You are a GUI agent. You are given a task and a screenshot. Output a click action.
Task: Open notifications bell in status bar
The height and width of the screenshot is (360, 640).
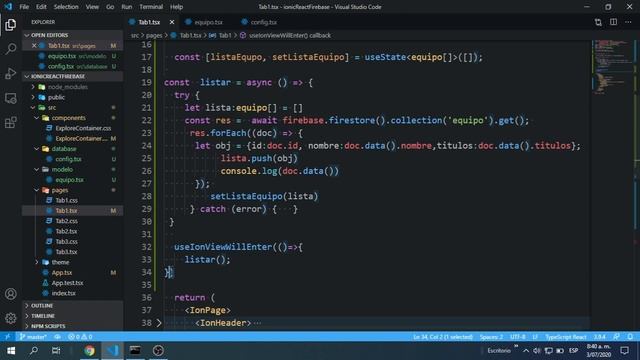pyautogui.click(x=630, y=337)
